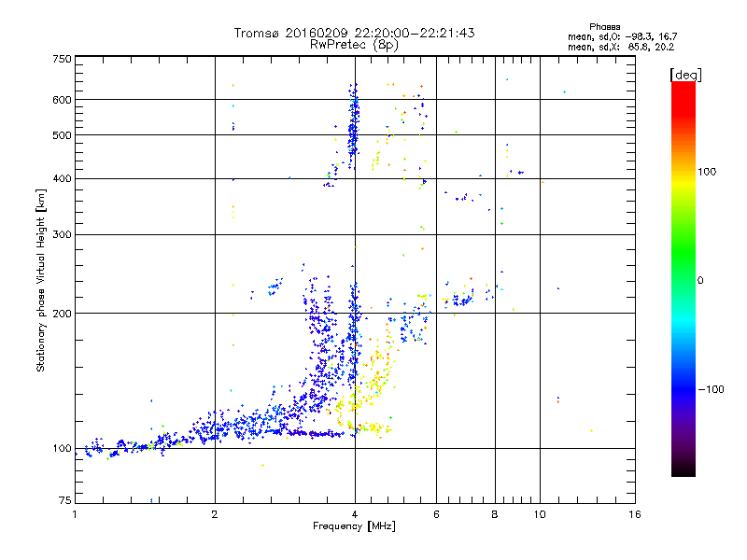The height and width of the screenshot is (560, 747).
Task: Click the 'mean, sd,O: -98.3, 16.7' line
Action: [x=622, y=36]
